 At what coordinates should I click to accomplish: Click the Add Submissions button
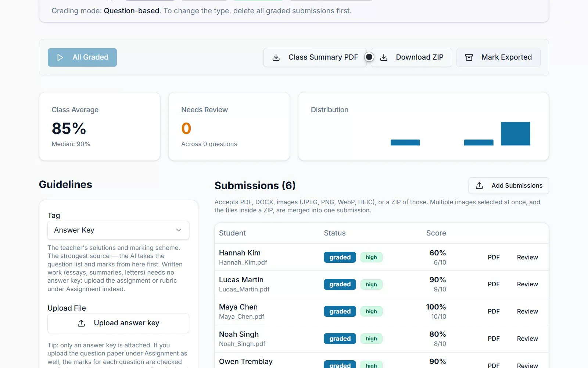509,185
